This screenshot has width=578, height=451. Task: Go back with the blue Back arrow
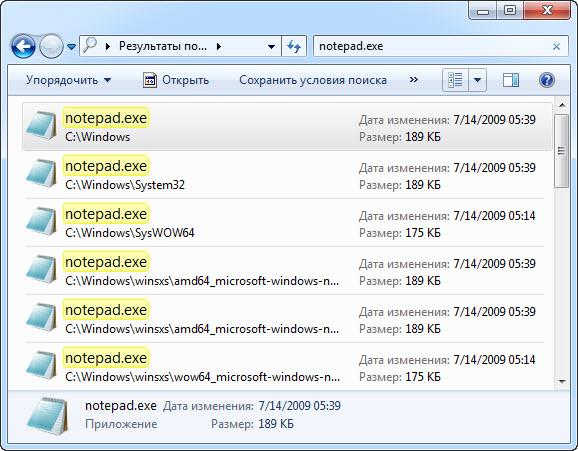(x=23, y=46)
